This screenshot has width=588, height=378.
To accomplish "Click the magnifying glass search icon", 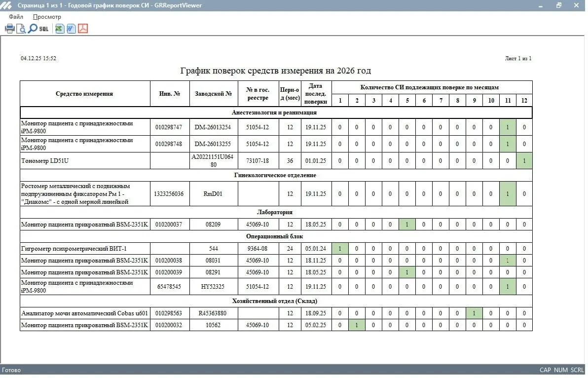I will [33, 29].
